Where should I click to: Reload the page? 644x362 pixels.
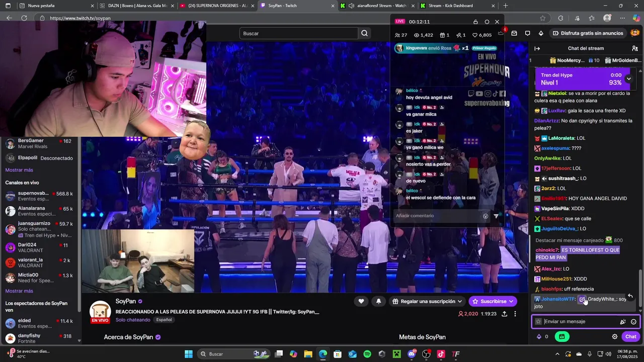pos(24,18)
